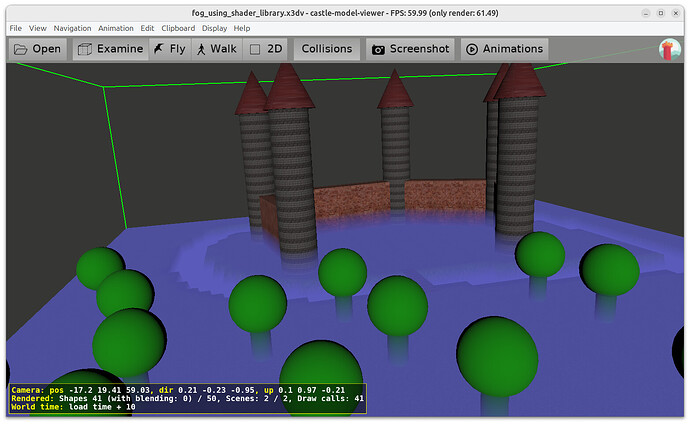Click the square checkbox icon beside 2D

click(x=255, y=49)
